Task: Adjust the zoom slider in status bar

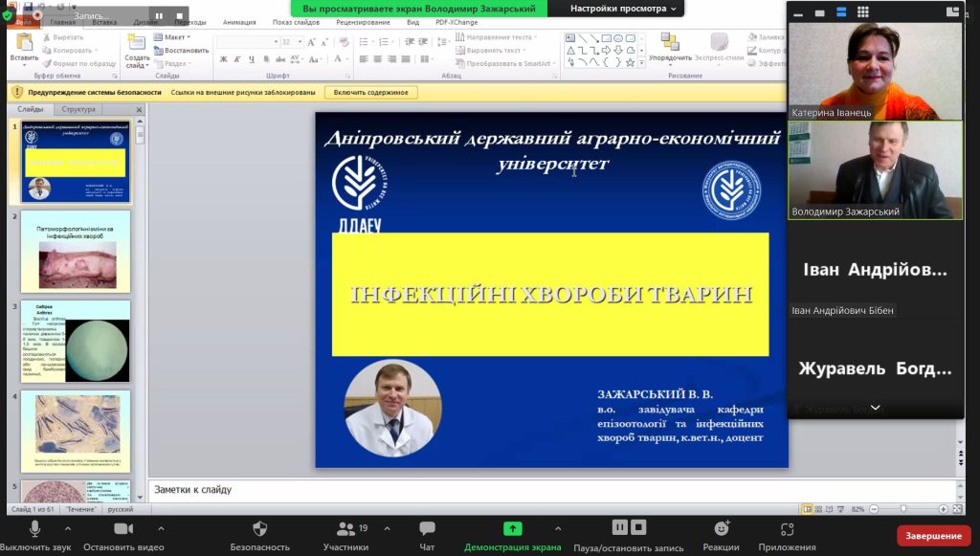Action: pos(903,509)
